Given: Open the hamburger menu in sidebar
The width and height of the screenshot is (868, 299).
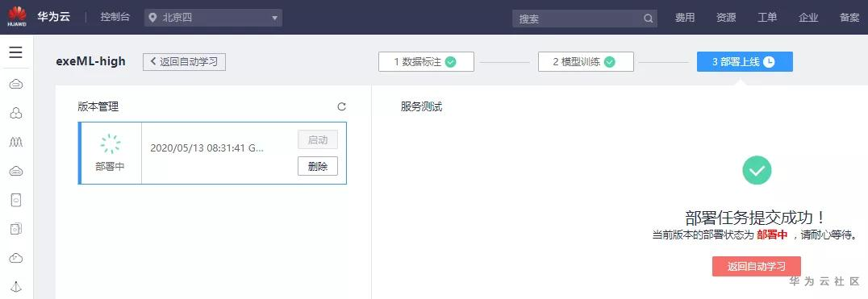Looking at the screenshot, I should coord(16,52).
